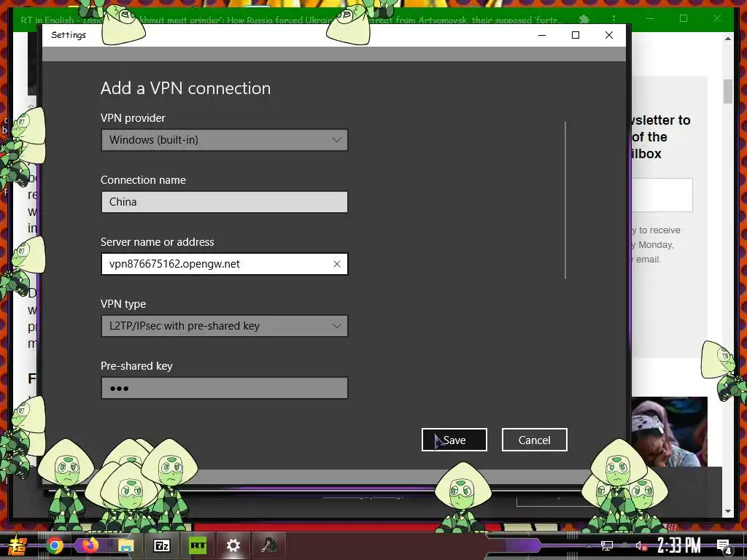Minimize the Settings window
The height and width of the screenshot is (560, 747).
point(542,35)
